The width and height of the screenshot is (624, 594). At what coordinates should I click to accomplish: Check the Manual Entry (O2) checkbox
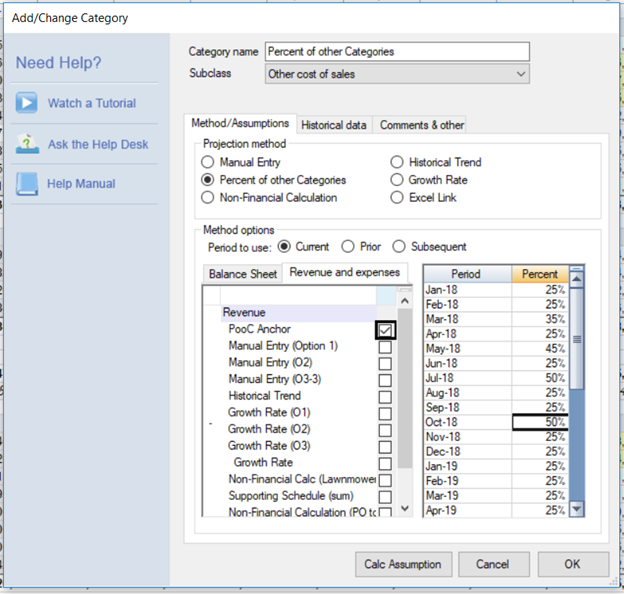point(385,364)
